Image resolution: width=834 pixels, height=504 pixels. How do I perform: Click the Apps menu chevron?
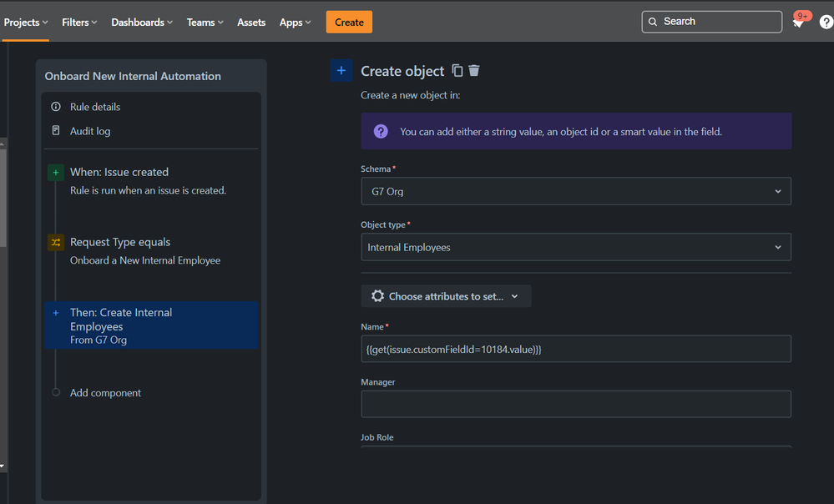coord(308,23)
